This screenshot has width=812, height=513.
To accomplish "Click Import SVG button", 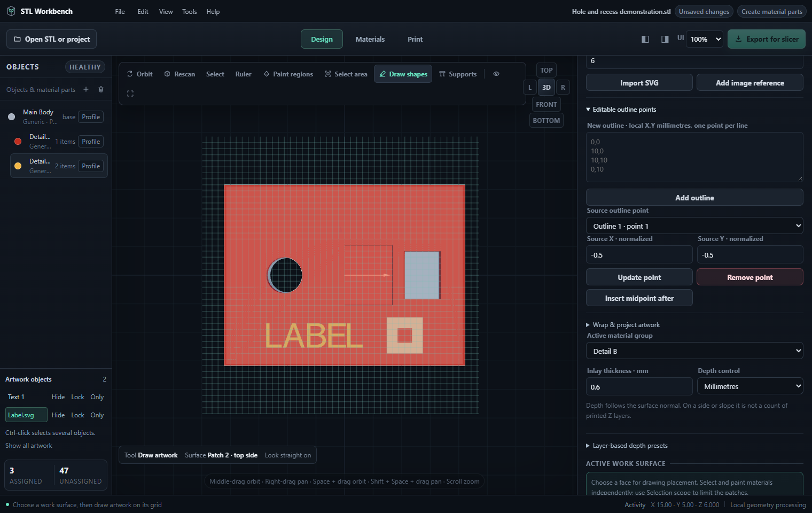I will [x=639, y=83].
